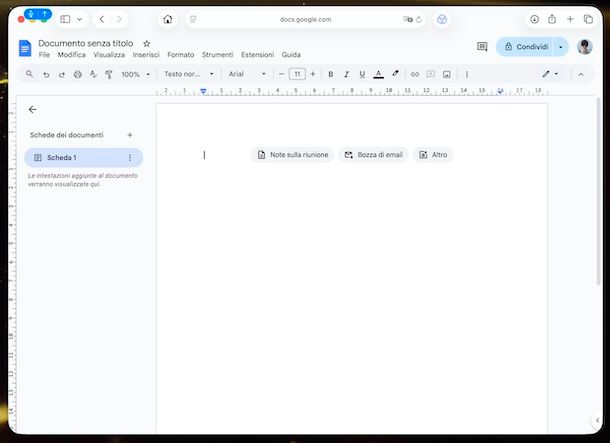Go back in Safari

click(x=102, y=19)
